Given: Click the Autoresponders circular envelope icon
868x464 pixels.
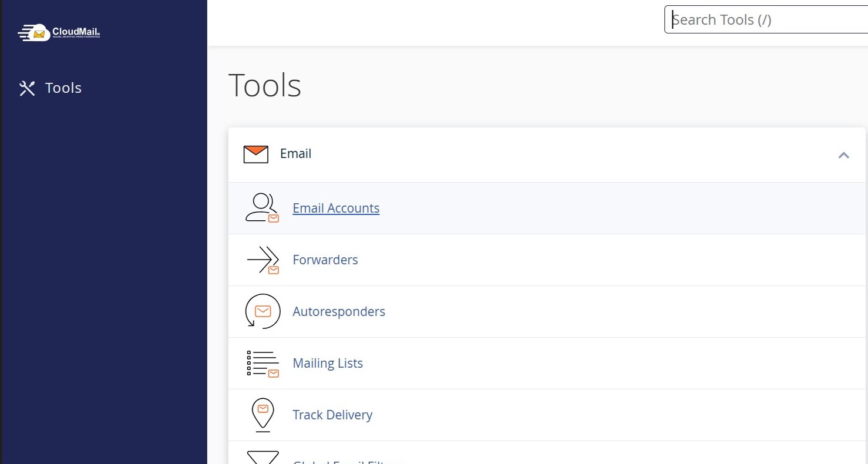Looking at the screenshot, I should (x=262, y=311).
